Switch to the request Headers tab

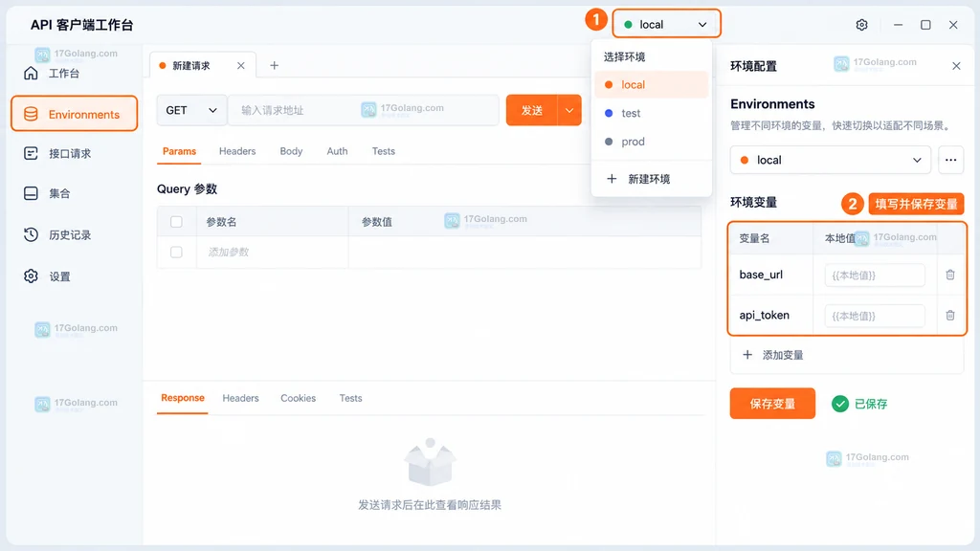(x=237, y=151)
